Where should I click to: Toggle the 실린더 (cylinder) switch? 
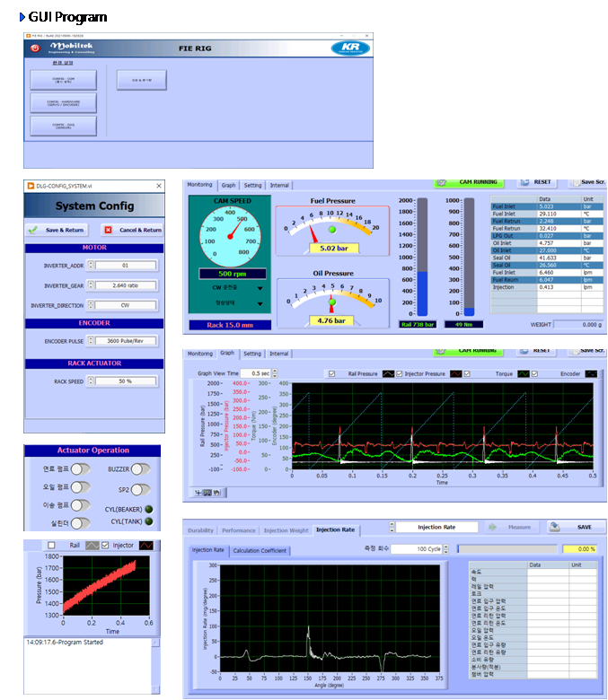coord(81,523)
